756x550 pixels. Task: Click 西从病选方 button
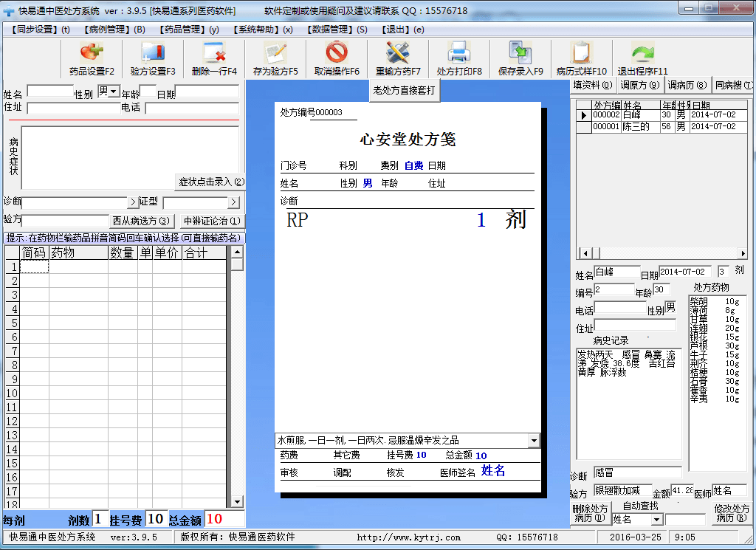pos(141,221)
